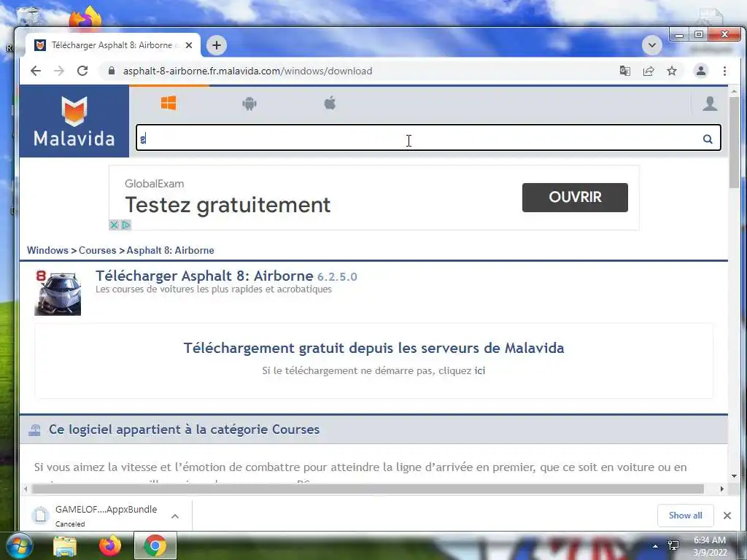Click the scroll left arrow

pos(26,489)
